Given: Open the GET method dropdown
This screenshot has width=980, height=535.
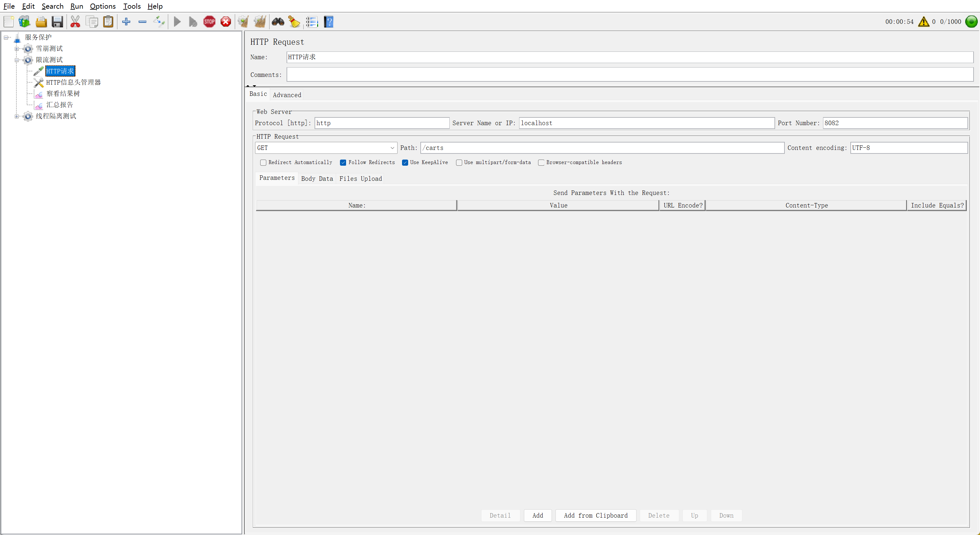Looking at the screenshot, I should pos(326,148).
